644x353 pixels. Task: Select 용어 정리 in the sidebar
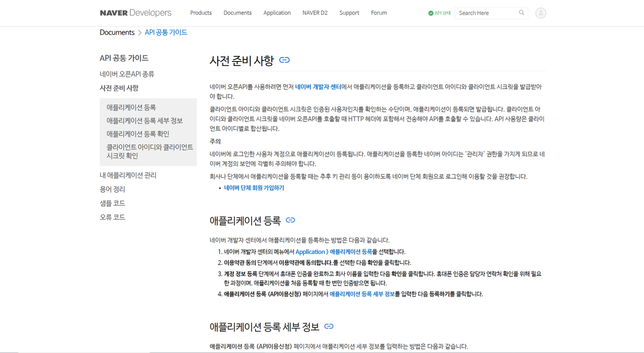(x=112, y=189)
